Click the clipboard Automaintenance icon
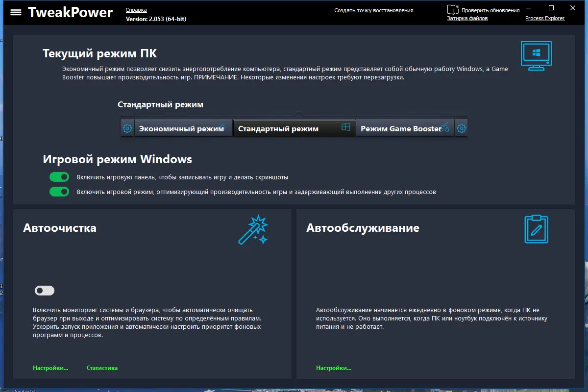Image resolution: width=588 pixels, height=392 pixels. click(536, 229)
